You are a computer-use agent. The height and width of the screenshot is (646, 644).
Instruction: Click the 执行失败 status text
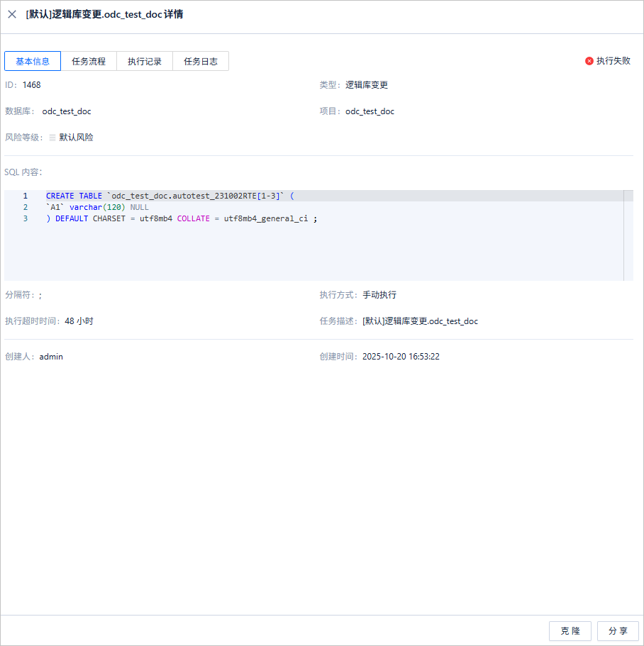(x=614, y=61)
